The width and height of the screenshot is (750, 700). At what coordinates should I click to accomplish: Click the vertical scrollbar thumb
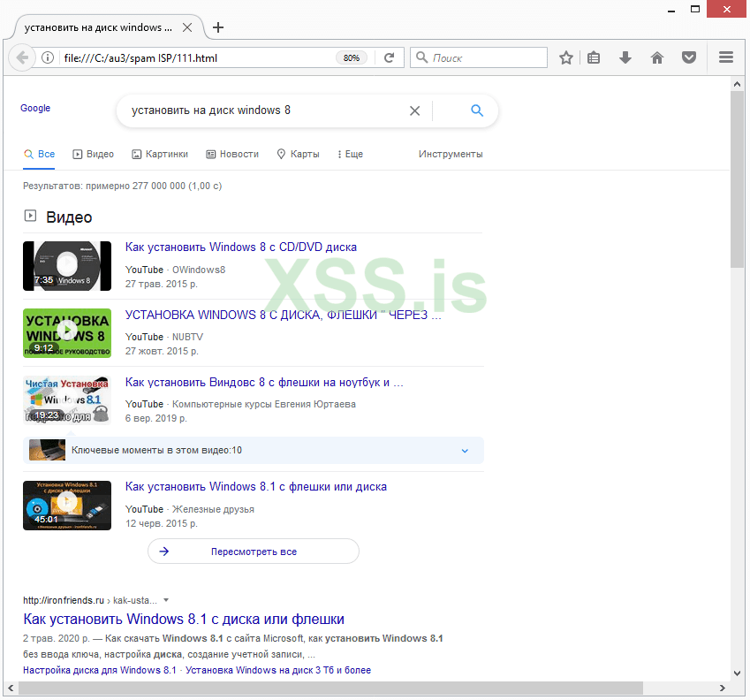tap(737, 179)
